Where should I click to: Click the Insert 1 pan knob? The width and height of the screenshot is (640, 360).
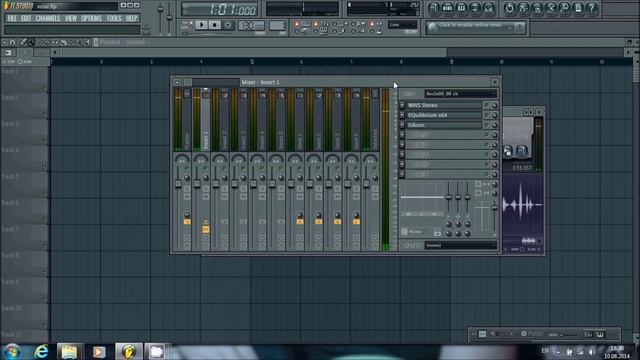201,159
